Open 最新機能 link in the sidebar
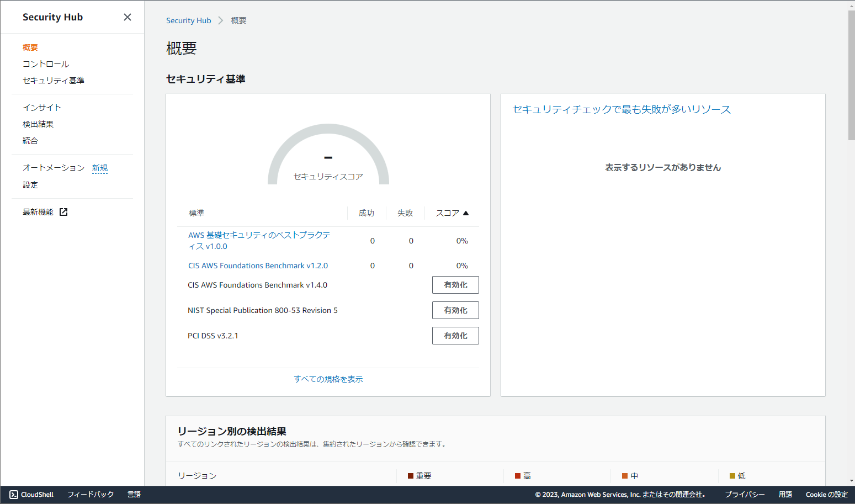This screenshot has width=855, height=504. pos(38,212)
